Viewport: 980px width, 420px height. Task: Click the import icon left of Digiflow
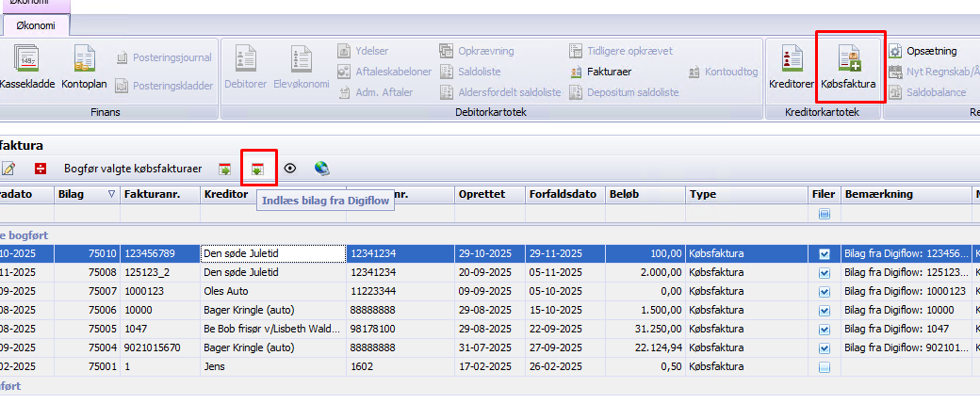(x=225, y=169)
